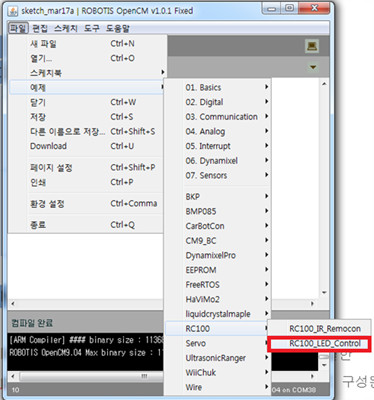Click the editor vertical scrollbar up arrow
Image resolution: width=374 pixels, height=400 pixels.
[324, 84]
